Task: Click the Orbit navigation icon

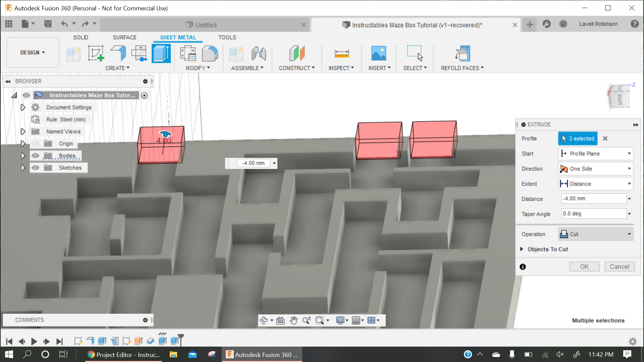Action: (264, 320)
